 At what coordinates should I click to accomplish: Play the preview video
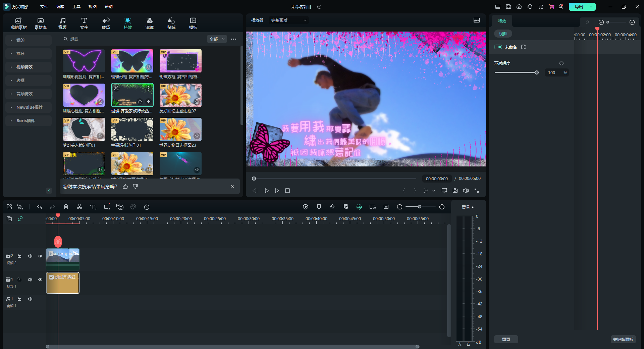coord(277,191)
